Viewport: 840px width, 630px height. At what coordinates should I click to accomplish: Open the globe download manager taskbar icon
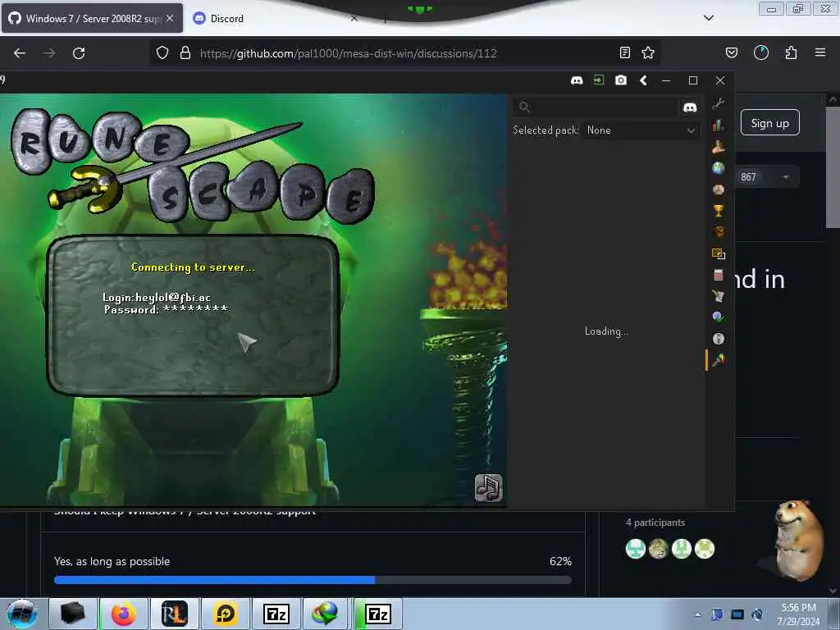(x=326, y=614)
